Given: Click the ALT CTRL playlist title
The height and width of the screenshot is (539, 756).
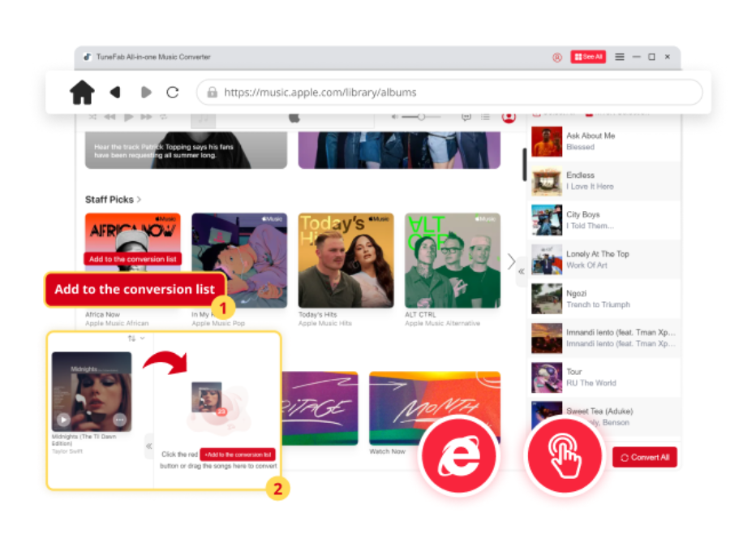Looking at the screenshot, I should click(x=420, y=314).
